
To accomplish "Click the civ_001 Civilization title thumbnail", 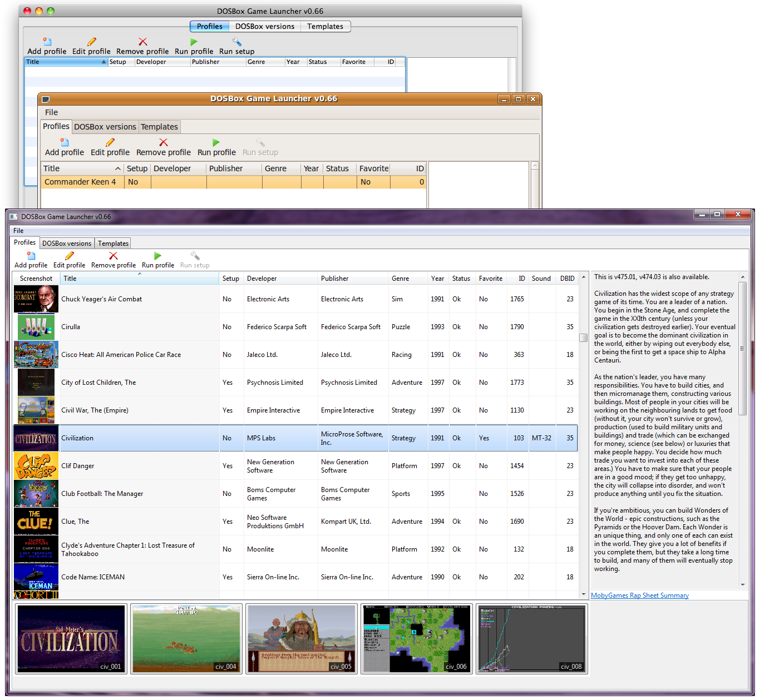I will [71, 639].
